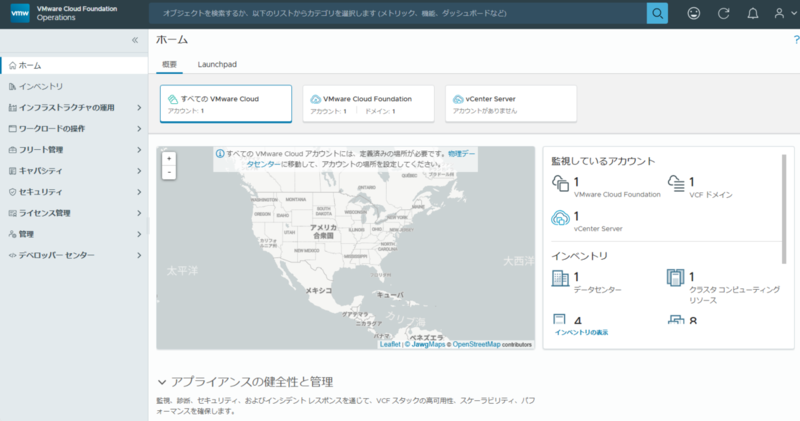The width and height of the screenshot is (800, 421).
Task: Click the cluster computing resource icon
Action: click(676, 278)
